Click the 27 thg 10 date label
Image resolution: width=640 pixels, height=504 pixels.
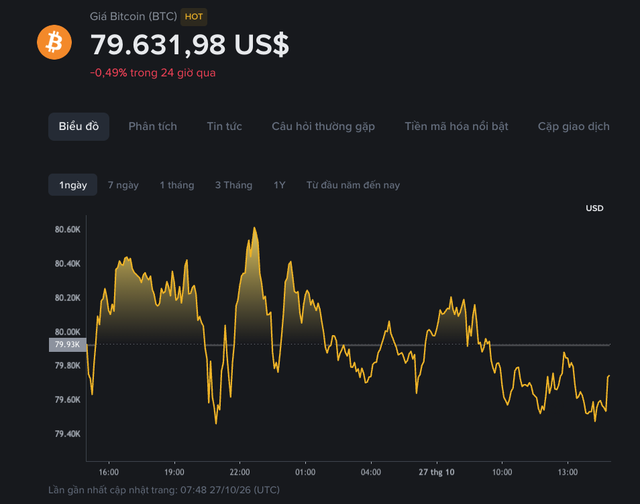click(x=436, y=472)
